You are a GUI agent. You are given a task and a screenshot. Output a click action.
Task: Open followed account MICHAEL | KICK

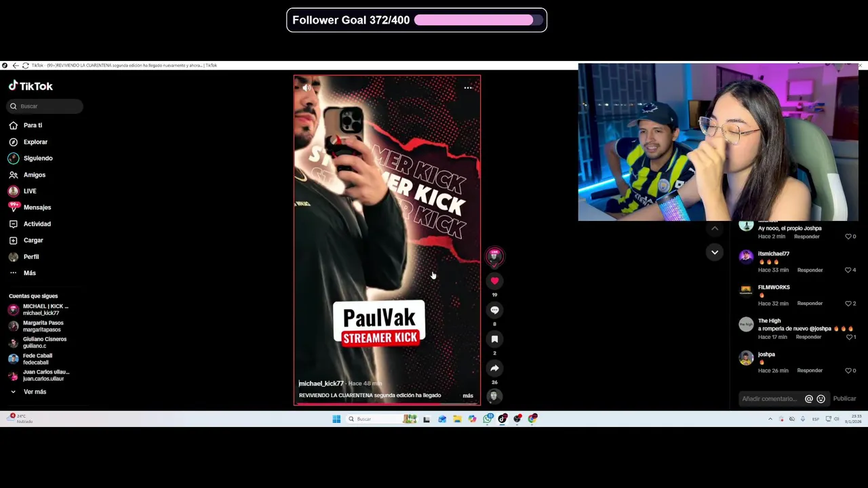click(x=39, y=310)
